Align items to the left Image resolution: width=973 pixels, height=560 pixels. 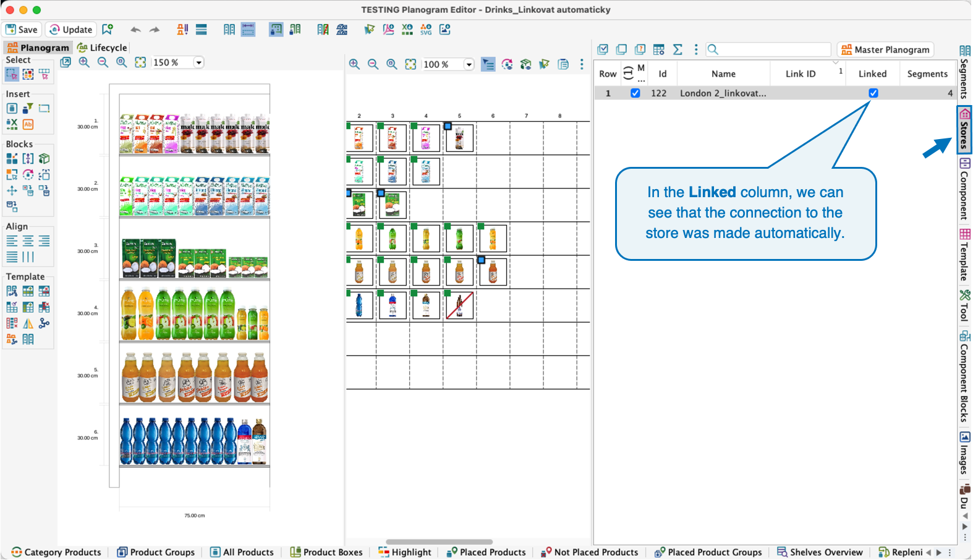tap(12, 241)
